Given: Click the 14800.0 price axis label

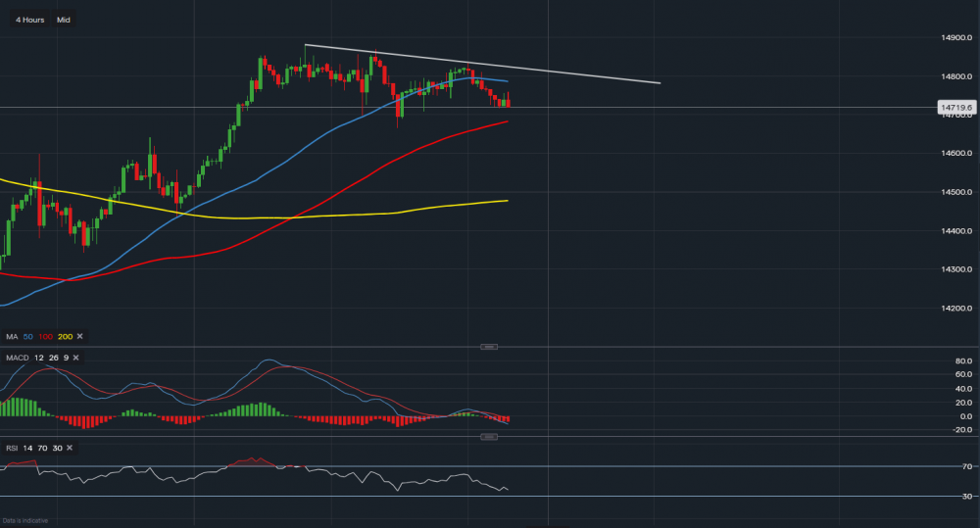Looking at the screenshot, I should 955,76.
